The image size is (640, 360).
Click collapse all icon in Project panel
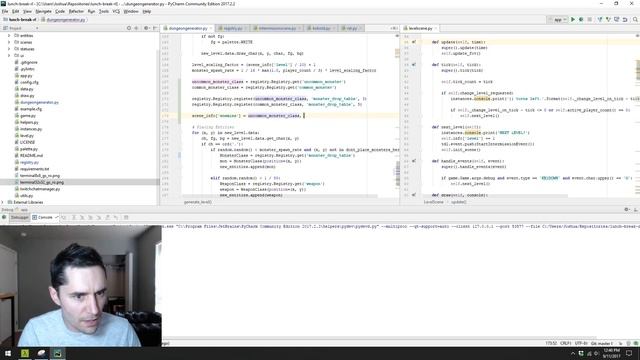pyautogui.click(x=136, y=28)
